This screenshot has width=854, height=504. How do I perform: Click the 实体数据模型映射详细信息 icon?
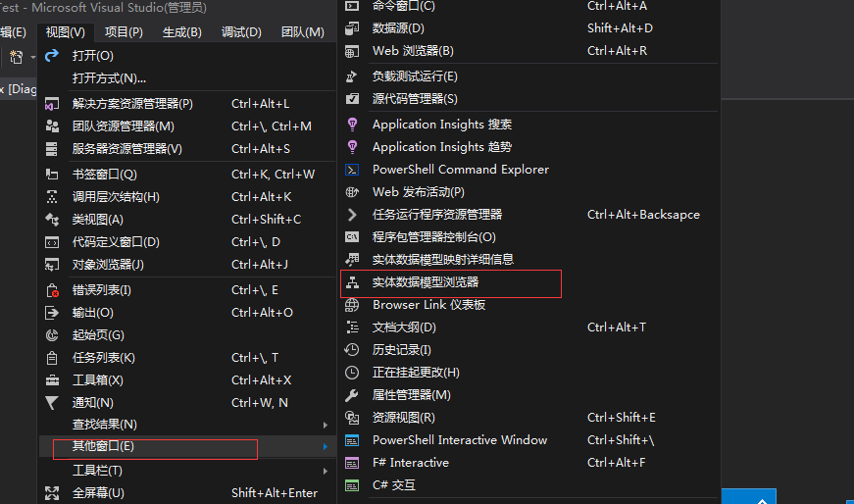click(352, 260)
